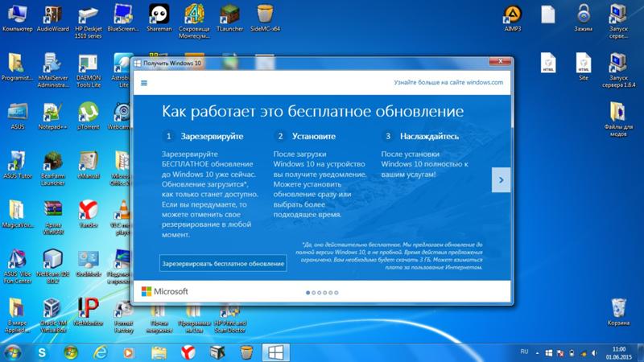This screenshot has width=644, height=362.
Task: Click the Windows 10 tray icon
Action: click(x=548, y=353)
